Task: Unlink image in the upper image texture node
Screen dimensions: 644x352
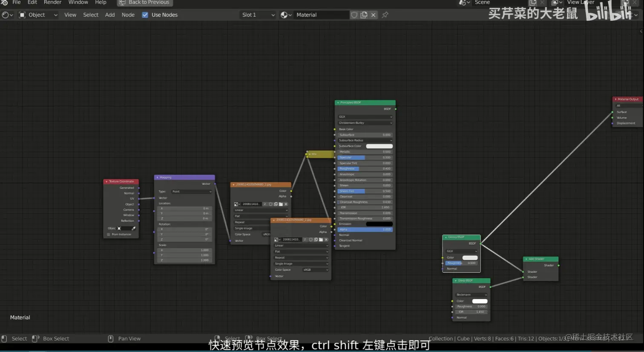Action: tap(286, 204)
